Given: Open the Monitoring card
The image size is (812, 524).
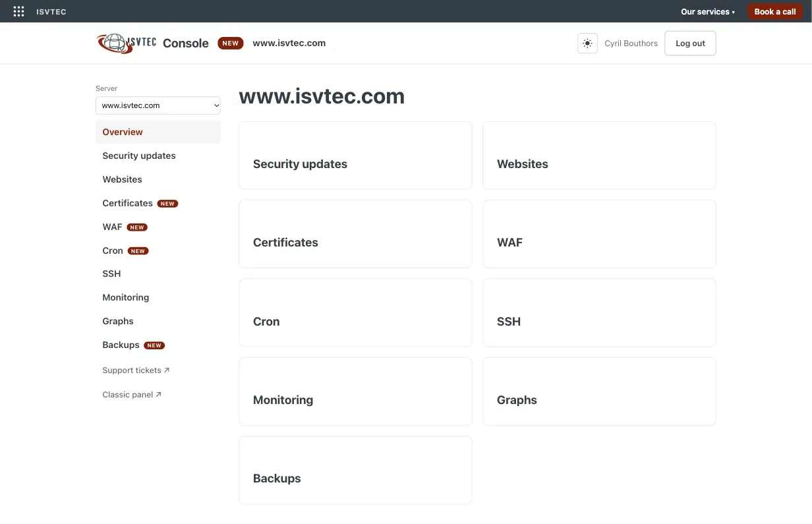Looking at the screenshot, I should click(355, 392).
